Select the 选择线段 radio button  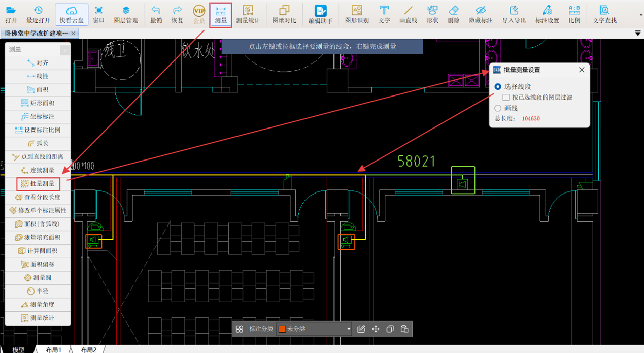click(498, 87)
